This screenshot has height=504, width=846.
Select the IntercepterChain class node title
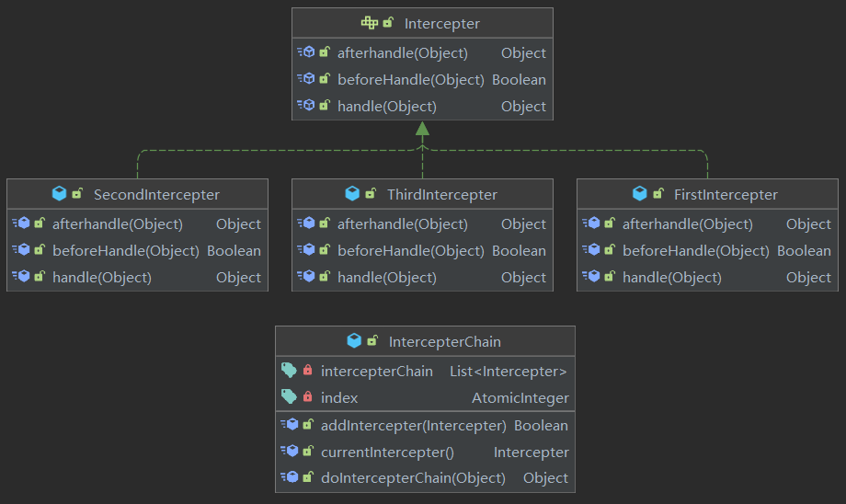coord(444,342)
